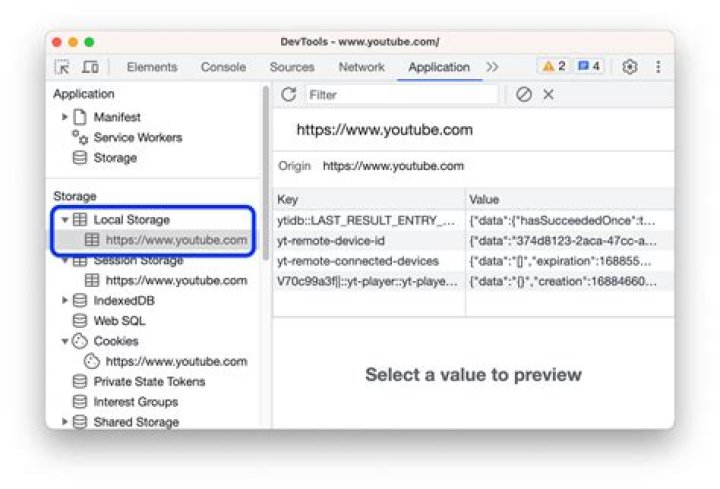Click the database icon beside Interest Groups
The height and width of the screenshot is (489, 720).
[x=80, y=402]
